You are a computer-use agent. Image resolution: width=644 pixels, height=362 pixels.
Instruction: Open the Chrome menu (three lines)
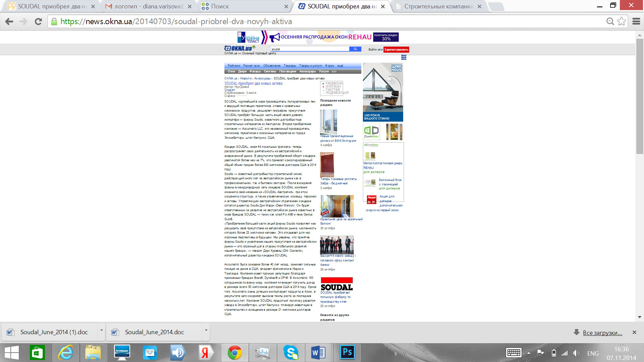tap(636, 21)
